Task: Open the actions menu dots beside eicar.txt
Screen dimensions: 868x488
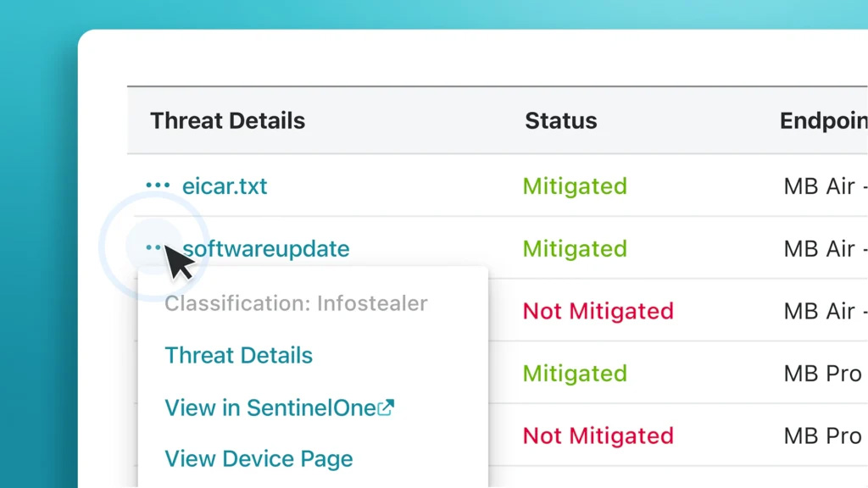Action: 158,186
